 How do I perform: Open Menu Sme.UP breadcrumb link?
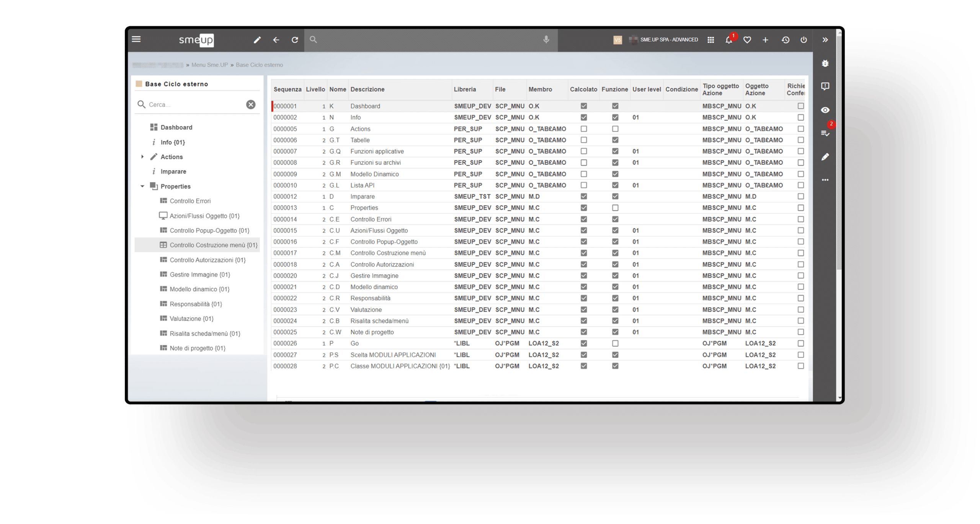tap(209, 65)
